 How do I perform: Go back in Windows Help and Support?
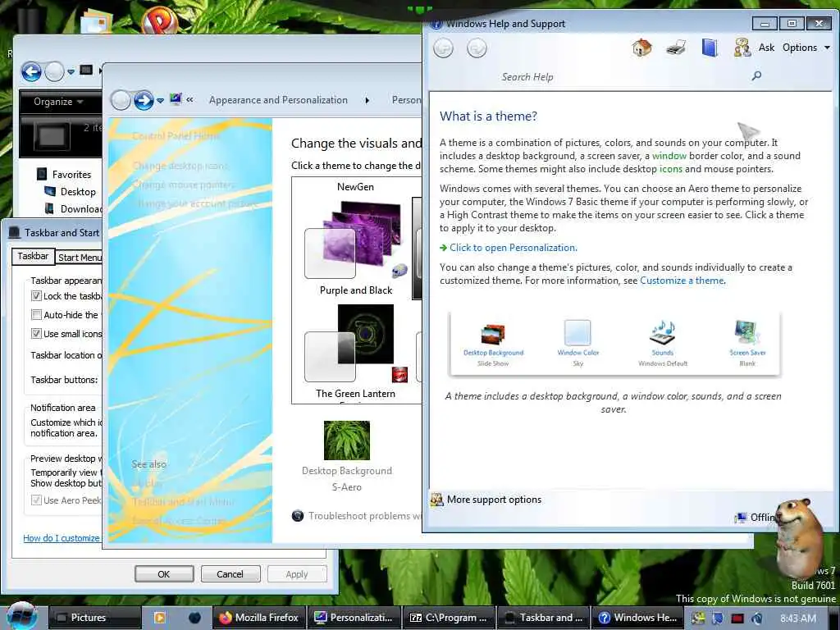[x=443, y=48]
